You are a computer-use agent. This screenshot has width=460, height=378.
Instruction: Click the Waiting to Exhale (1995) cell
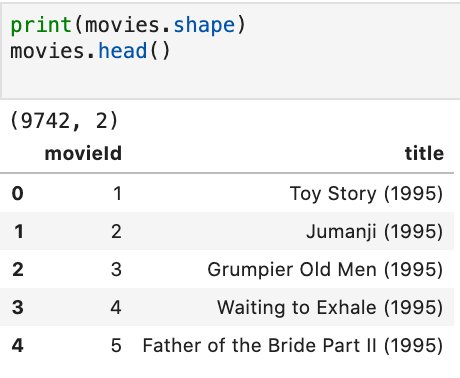pos(330,307)
